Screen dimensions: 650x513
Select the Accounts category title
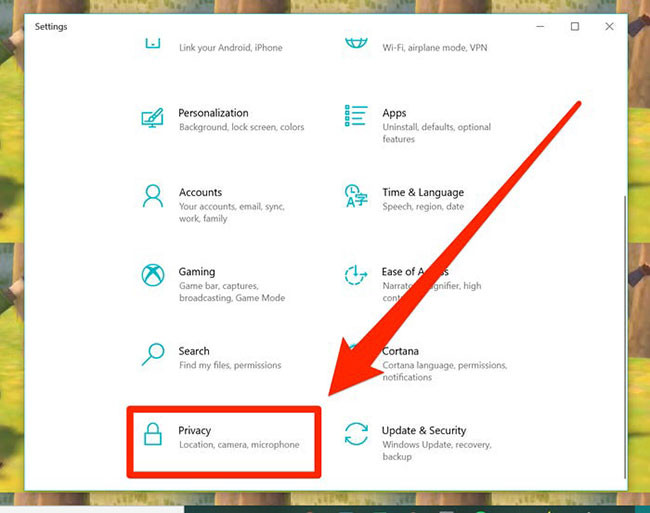pos(200,192)
